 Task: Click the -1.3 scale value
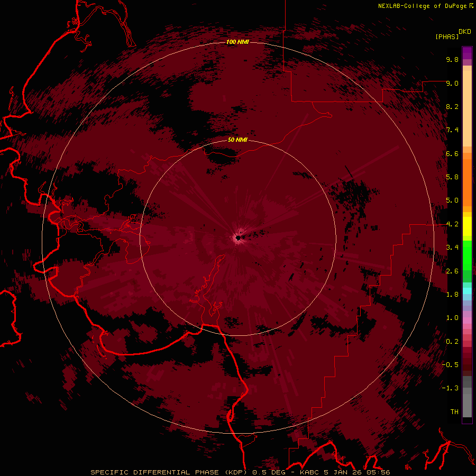click(x=450, y=388)
